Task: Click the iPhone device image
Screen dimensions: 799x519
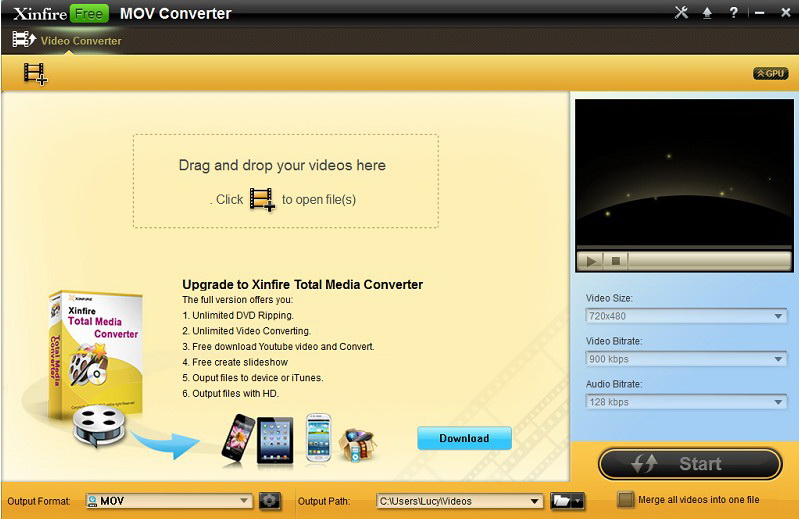Action: pos(238,438)
